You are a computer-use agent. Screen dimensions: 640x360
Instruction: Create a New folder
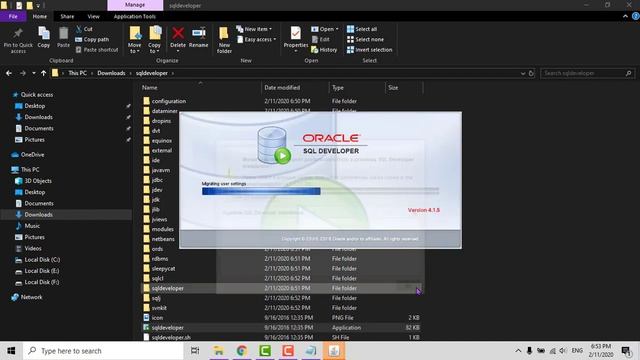click(224, 40)
